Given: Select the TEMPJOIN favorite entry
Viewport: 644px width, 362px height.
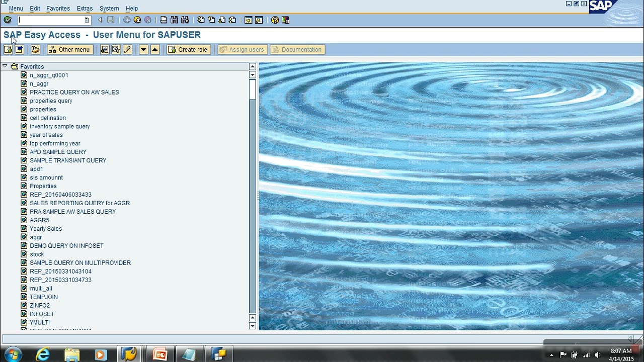Looking at the screenshot, I should (44, 297).
